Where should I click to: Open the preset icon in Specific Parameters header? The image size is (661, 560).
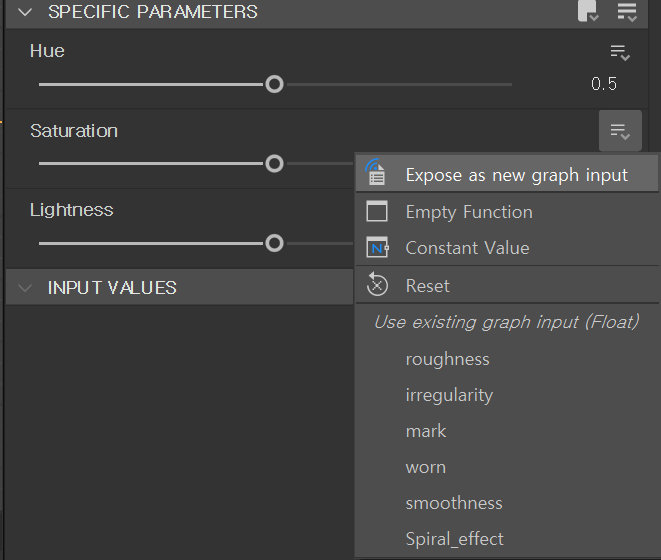(588, 11)
